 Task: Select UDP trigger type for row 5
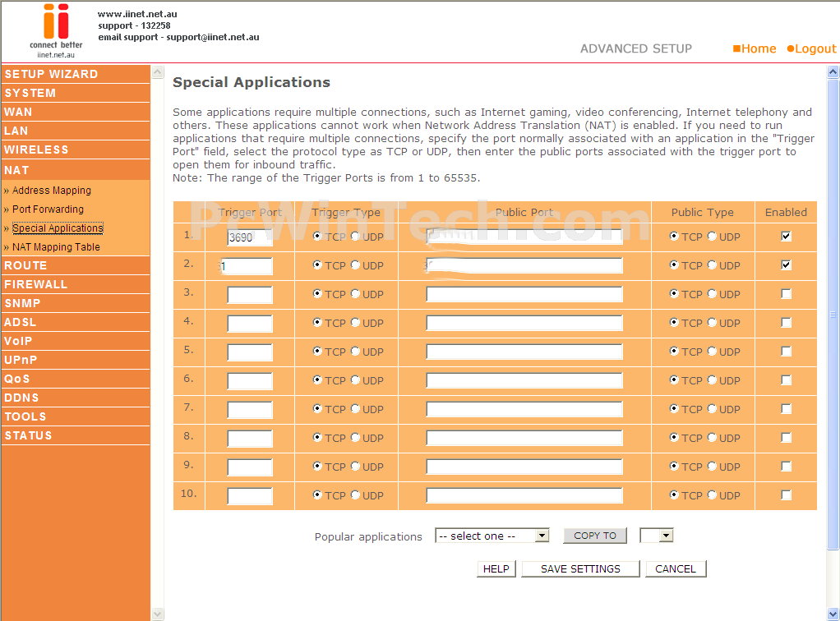pyautogui.click(x=355, y=352)
